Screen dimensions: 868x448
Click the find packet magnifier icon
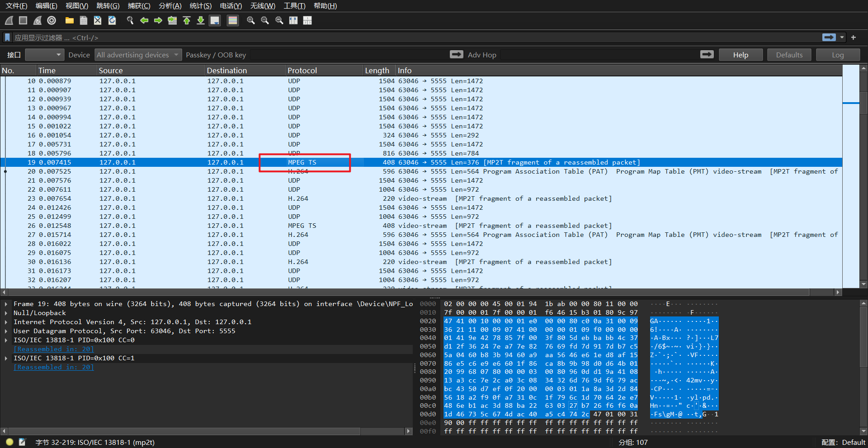130,20
